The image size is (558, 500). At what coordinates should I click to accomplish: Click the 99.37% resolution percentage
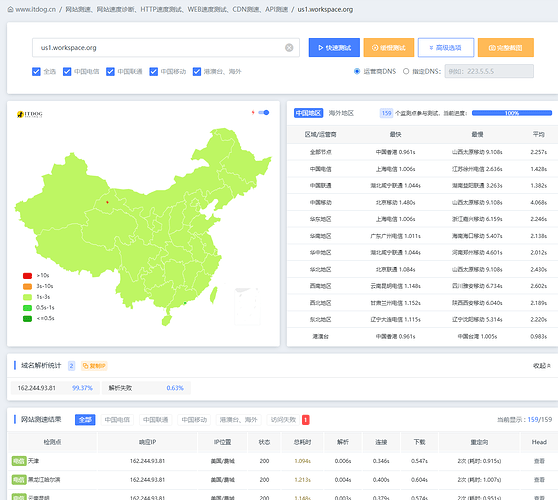pyautogui.click(x=82, y=388)
